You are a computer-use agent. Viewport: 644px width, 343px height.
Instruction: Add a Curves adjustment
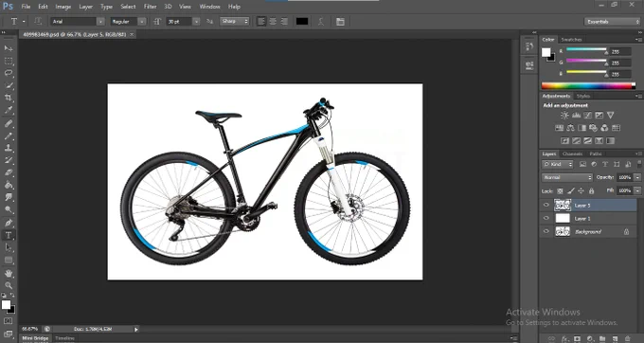coord(588,116)
